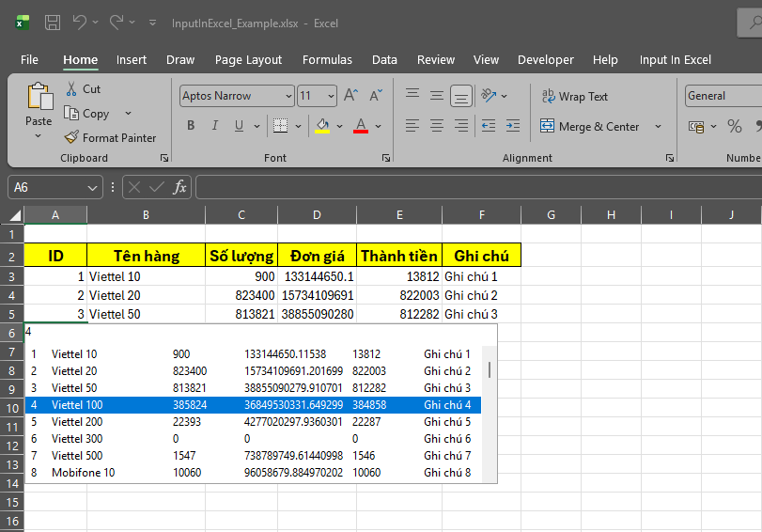Click the Paste clipboard icon
This screenshot has height=532, width=762.
[x=39, y=96]
